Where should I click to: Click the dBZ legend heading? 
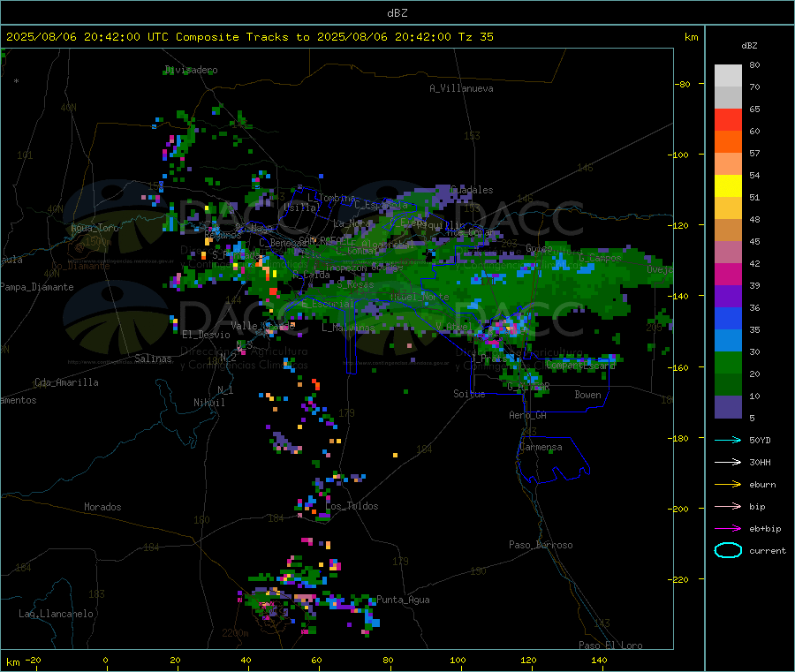749,46
